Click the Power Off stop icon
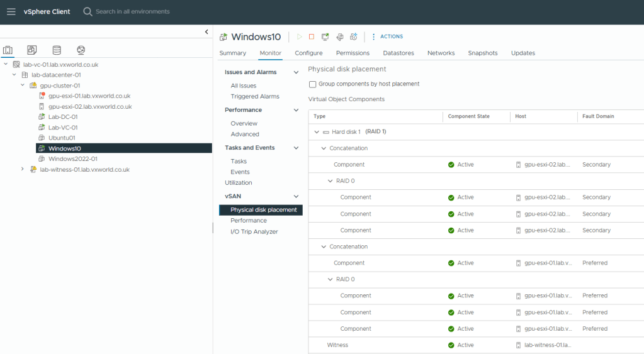This screenshot has width=644, height=354. coord(312,37)
